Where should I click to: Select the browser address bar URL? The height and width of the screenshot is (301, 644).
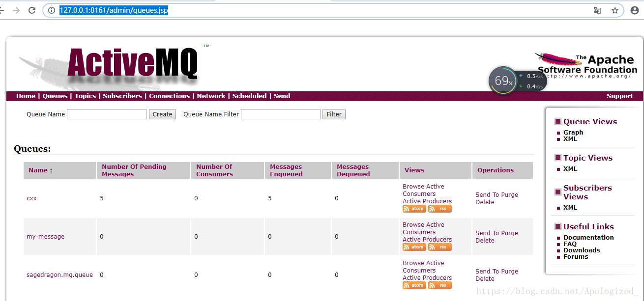point(114,10)
